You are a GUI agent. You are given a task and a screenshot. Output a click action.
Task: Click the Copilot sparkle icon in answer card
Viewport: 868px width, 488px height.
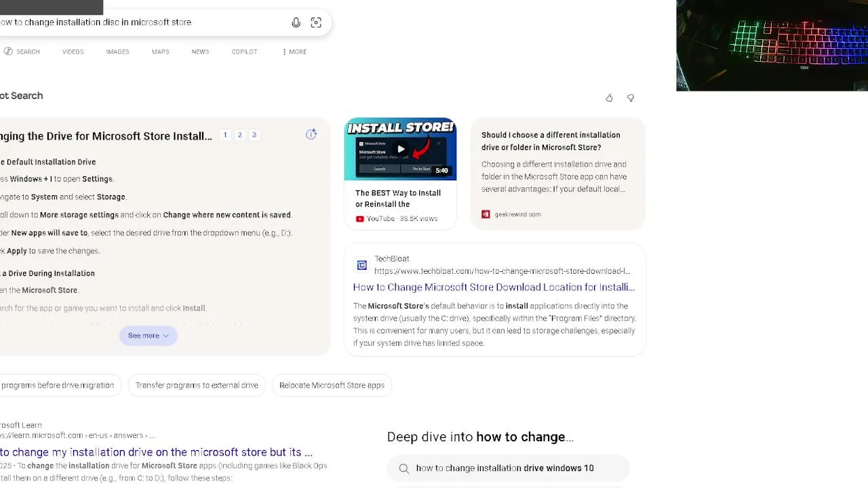[311, 134]
